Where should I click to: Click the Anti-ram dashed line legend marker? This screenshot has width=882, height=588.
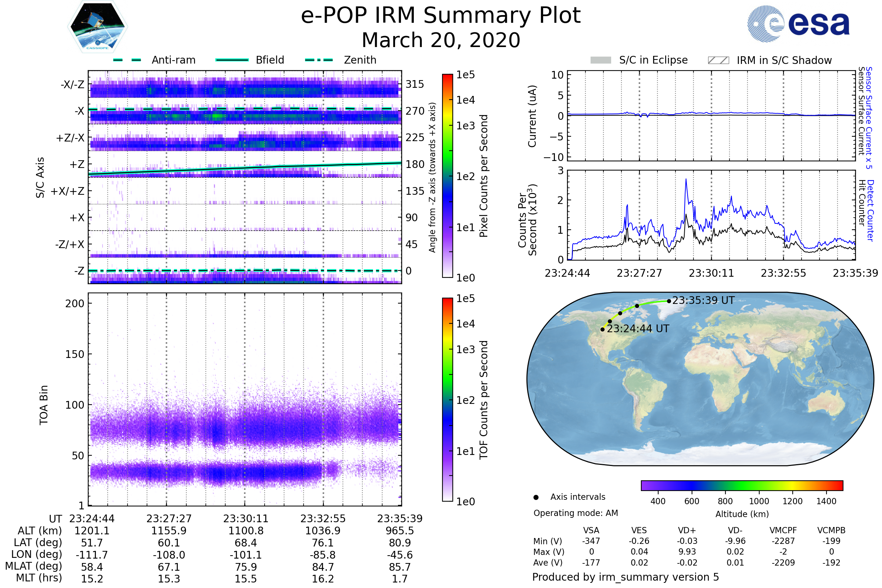[127, 60]
